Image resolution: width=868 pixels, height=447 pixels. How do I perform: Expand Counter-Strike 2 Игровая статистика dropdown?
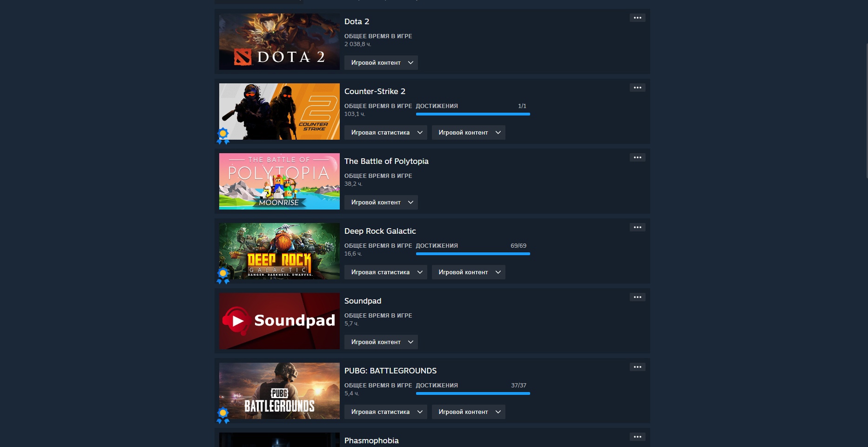[x=385, y=133]
